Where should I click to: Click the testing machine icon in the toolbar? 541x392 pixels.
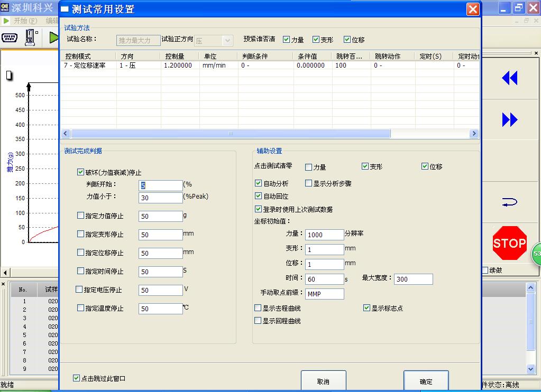31,37
